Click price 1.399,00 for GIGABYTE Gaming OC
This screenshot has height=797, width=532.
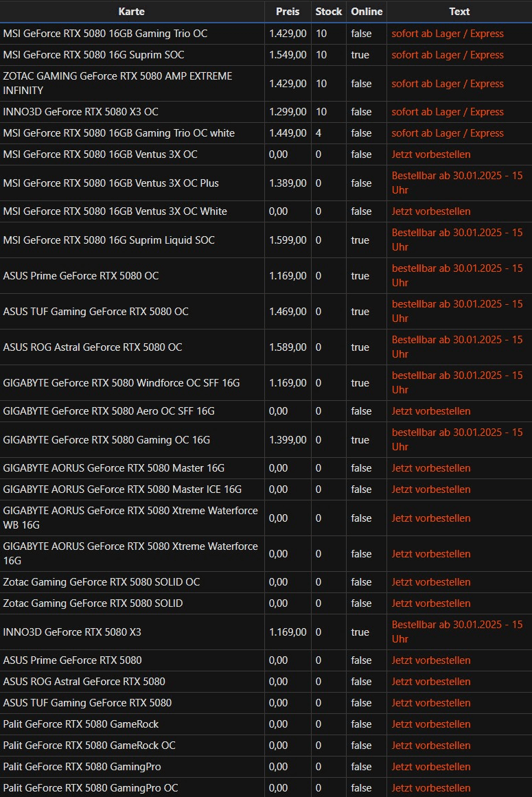click(x=288, y=439)
